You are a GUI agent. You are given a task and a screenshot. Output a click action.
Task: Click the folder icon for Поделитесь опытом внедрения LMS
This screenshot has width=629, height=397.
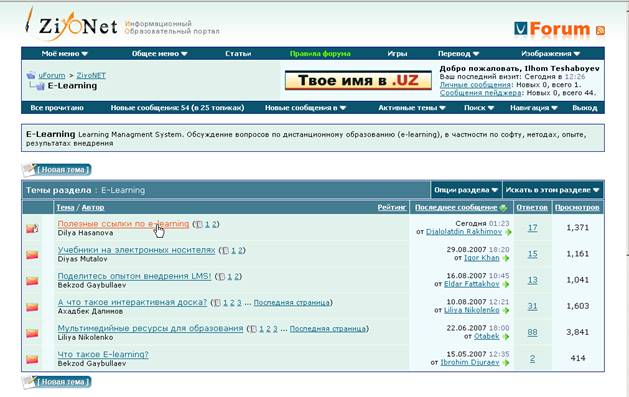[32, 281]
